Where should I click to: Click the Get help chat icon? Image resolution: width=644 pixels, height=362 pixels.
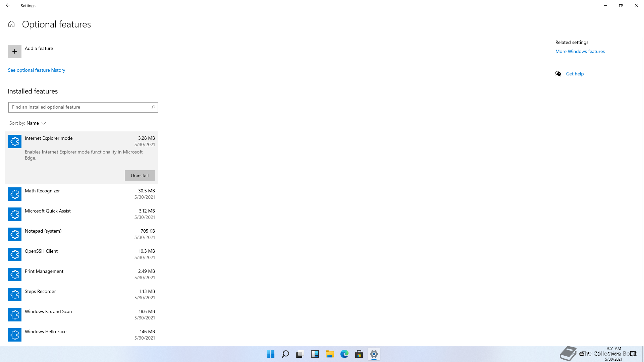pos(558,74)
